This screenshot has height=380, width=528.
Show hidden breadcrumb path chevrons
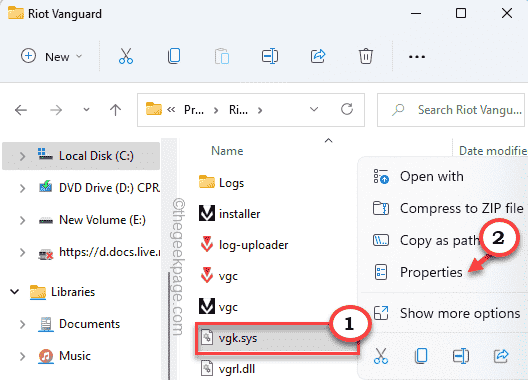pos(171,109)
